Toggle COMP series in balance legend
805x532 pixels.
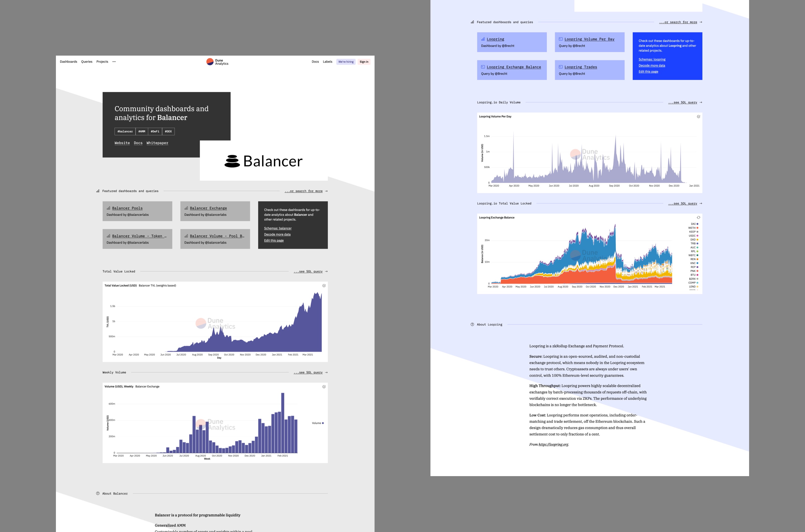pos(693,283)
